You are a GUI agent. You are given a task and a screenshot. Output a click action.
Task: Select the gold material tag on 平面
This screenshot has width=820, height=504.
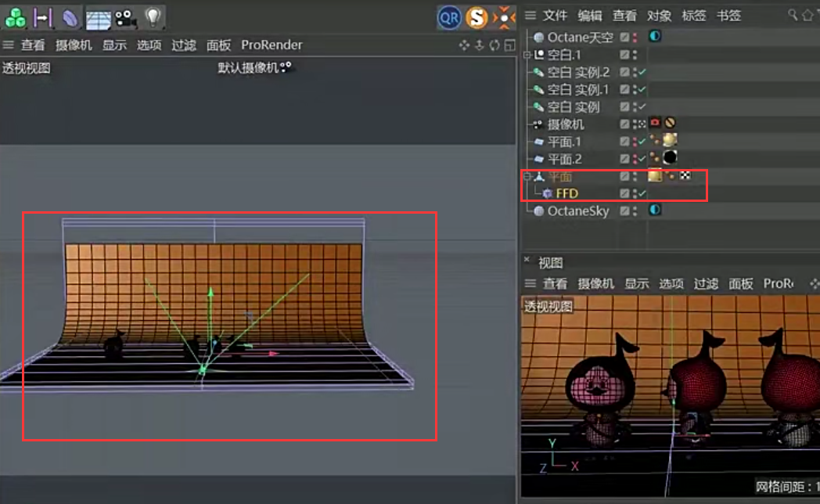pos(655,175)
